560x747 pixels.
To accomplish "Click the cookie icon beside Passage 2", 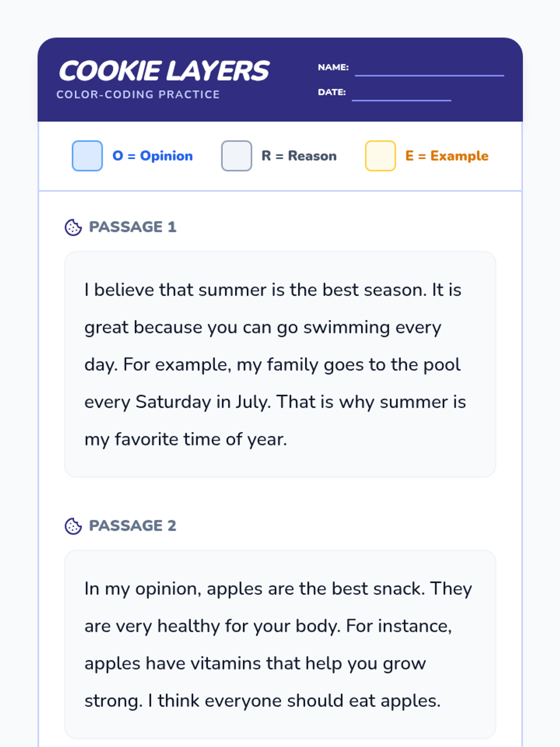I will pyautogui.click(x=73, y=526).
